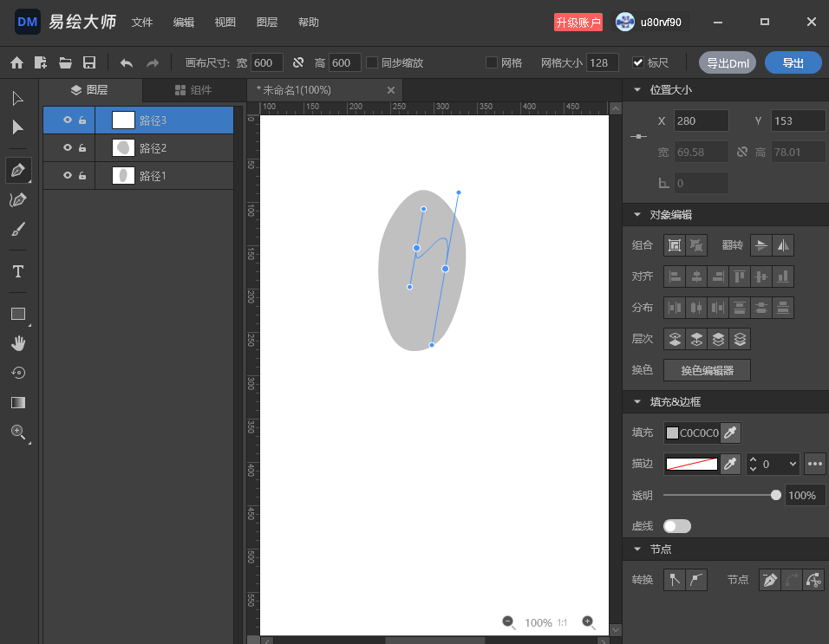This screenshot has width=829, height=644.
Task: Select the Gradient tool
Action: [18, 402]
